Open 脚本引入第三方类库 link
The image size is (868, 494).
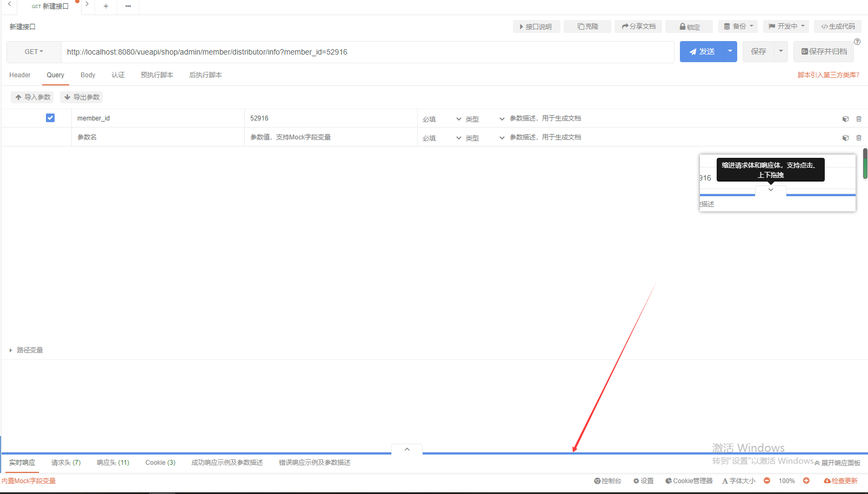click(829, 75)
